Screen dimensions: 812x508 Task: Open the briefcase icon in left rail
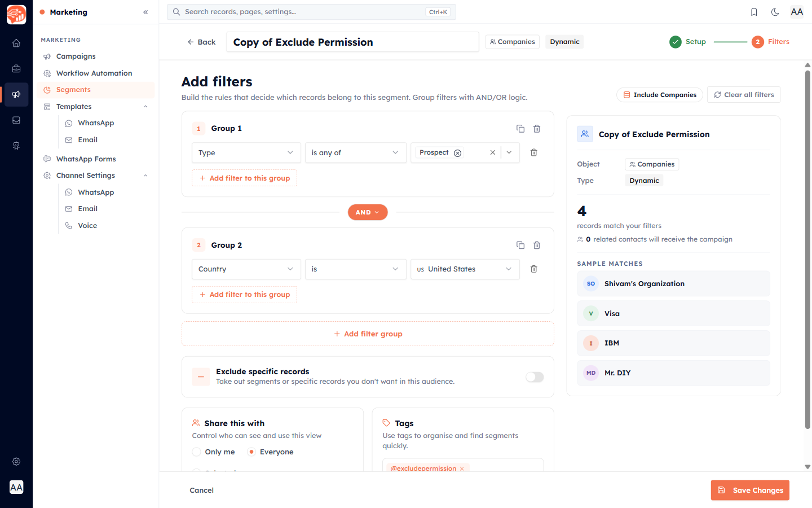point(16,69)
